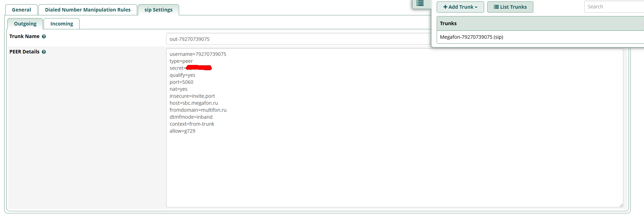This screenshot has width=644, height=220.
Task: Click the plus icon on Add Trunk
Action: click(445, 7)
